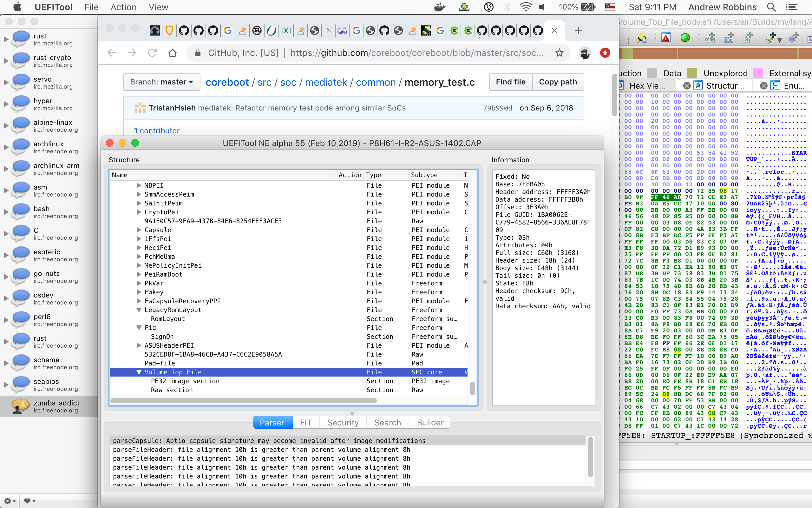Click the volume speaker menu bar icon

[542, 7]
